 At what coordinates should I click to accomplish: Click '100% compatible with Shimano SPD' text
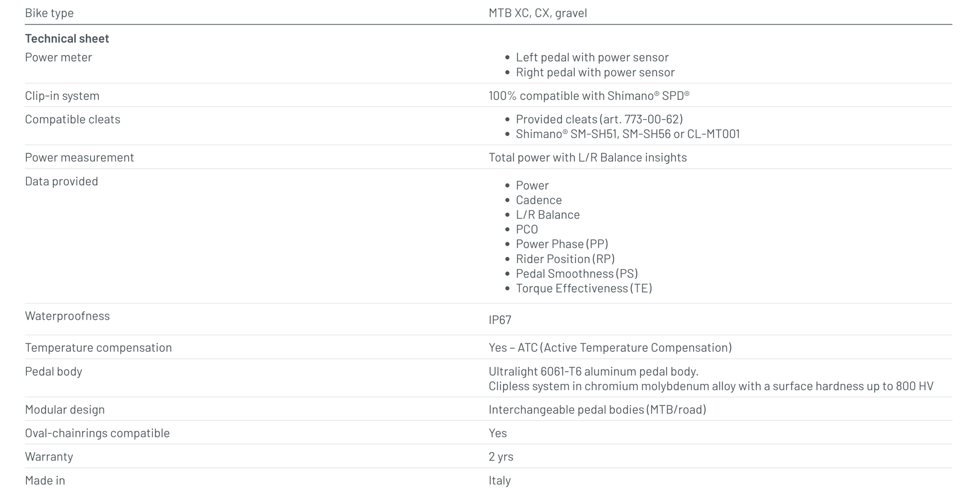(x=588, y=96)
